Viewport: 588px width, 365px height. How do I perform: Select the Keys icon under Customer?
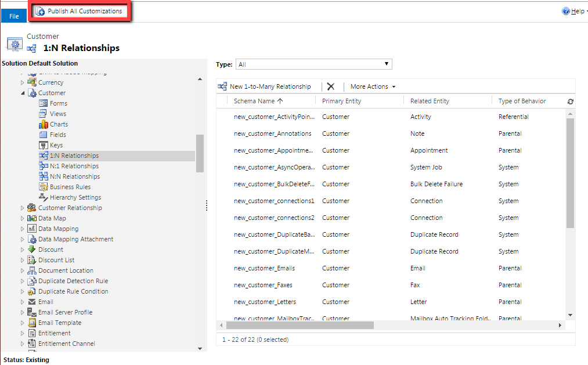(44, 144)
